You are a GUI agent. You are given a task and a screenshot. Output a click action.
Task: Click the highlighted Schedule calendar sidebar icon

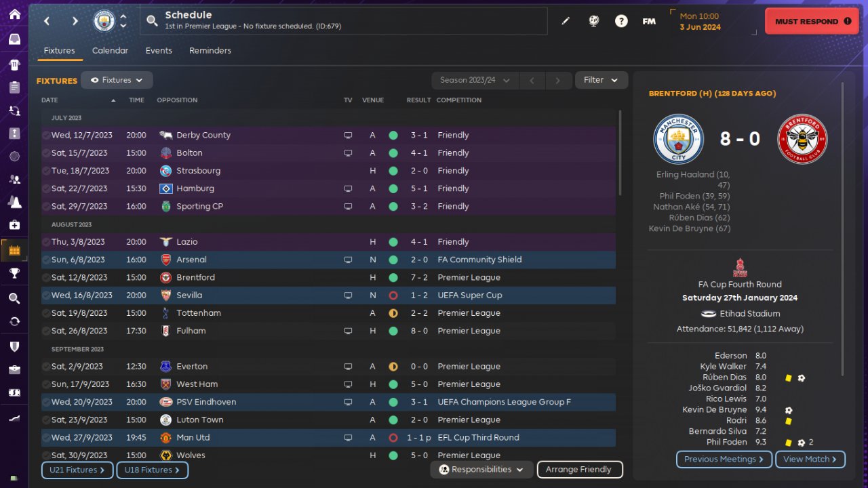point(14,250)
